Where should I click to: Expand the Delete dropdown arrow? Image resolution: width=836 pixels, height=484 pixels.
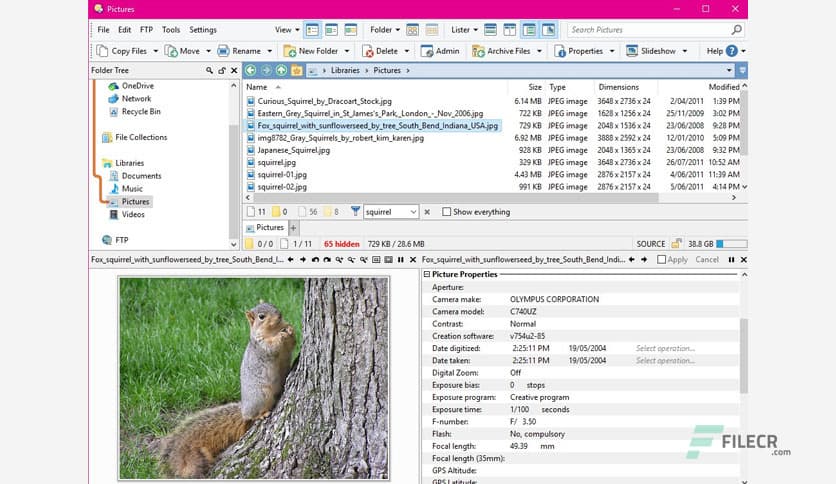407,51
